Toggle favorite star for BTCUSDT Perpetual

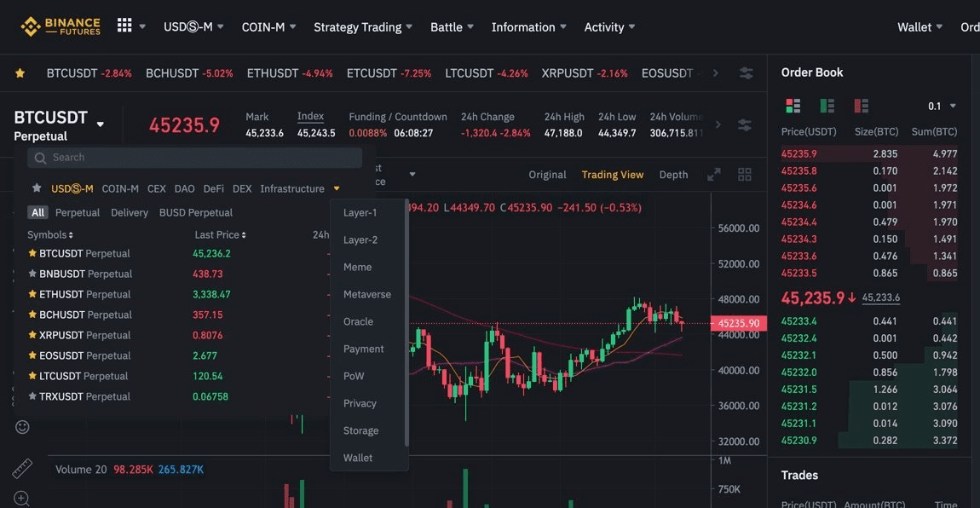[32, 253]
